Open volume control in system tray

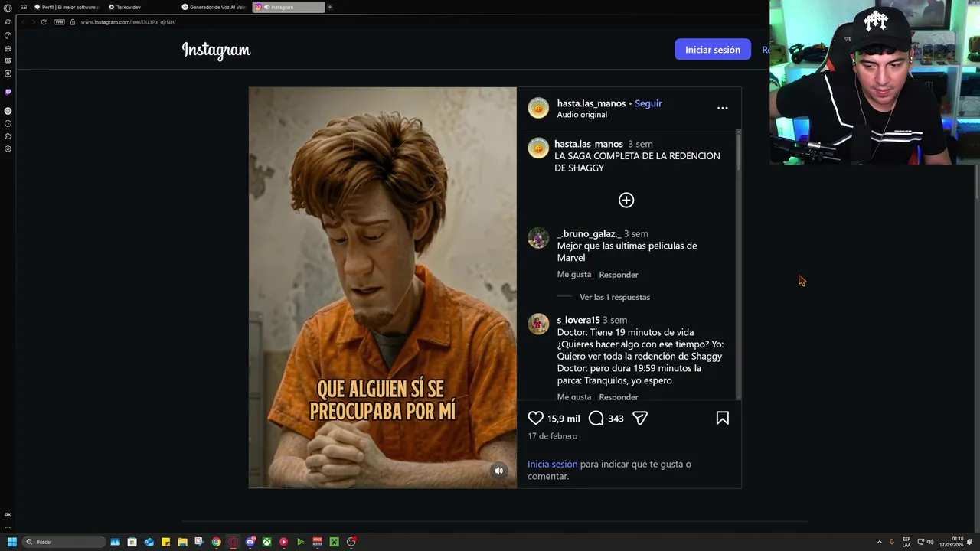click(x=930, y=542)
